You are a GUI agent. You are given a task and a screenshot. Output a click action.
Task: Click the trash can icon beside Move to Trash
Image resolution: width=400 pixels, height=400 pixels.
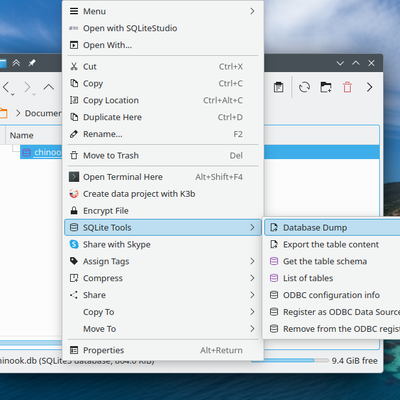point(74,155)
